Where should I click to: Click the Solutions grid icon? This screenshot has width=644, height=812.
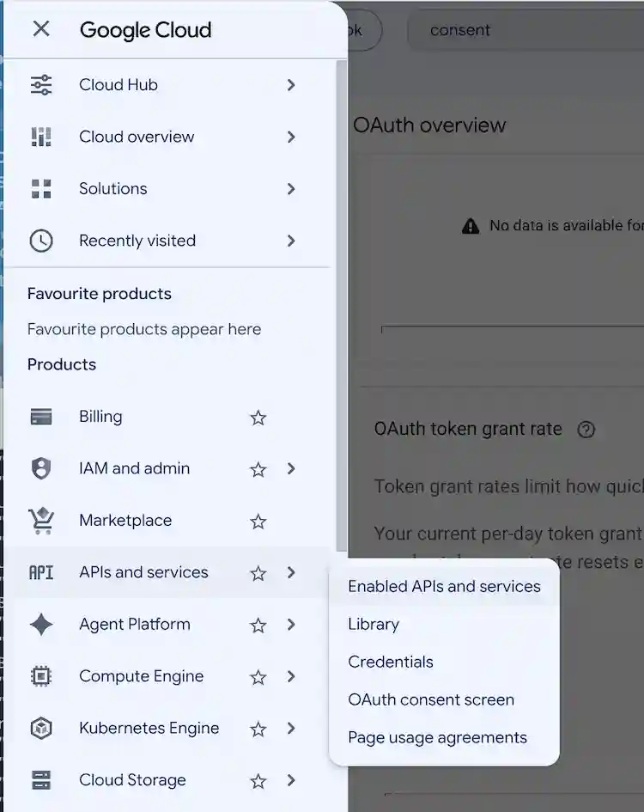[x=41, y=188]
